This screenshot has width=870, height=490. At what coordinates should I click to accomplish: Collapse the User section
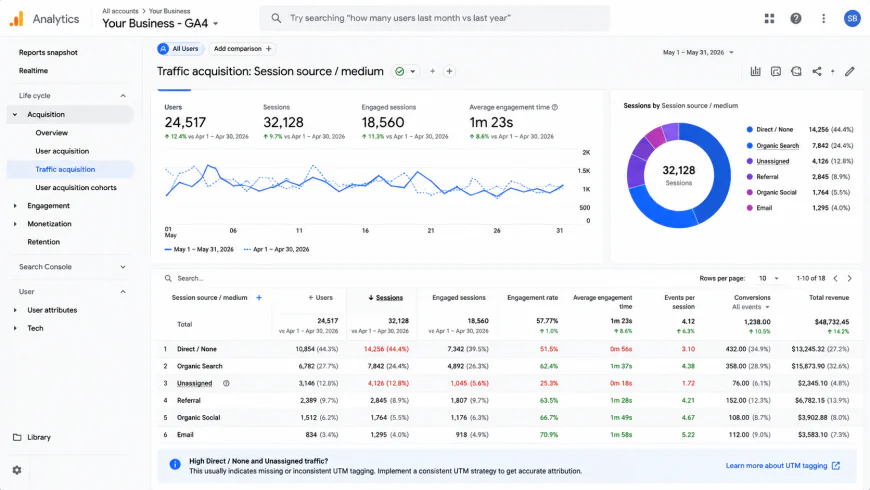pyautogui.click(x=123, y=292)
